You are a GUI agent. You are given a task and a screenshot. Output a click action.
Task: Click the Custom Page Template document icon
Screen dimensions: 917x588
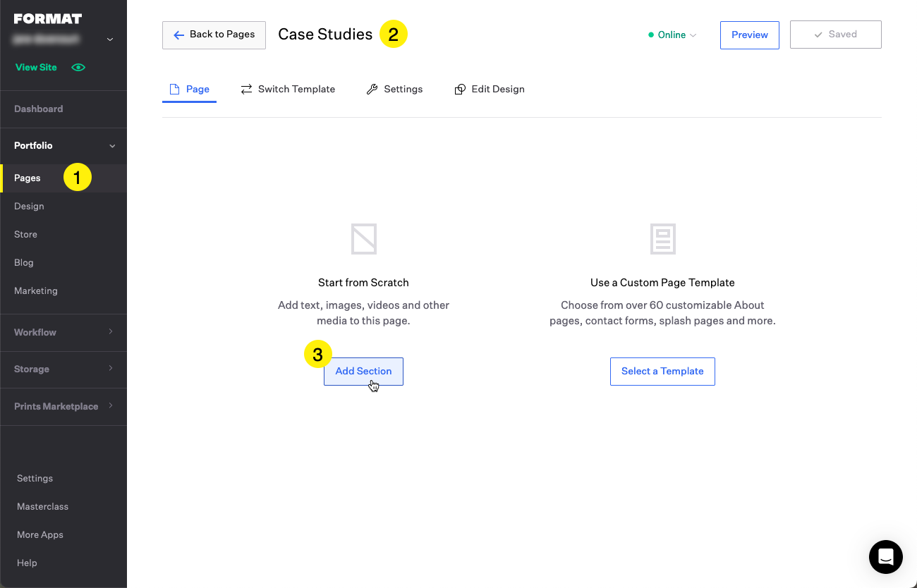click(x=662, y=239)
